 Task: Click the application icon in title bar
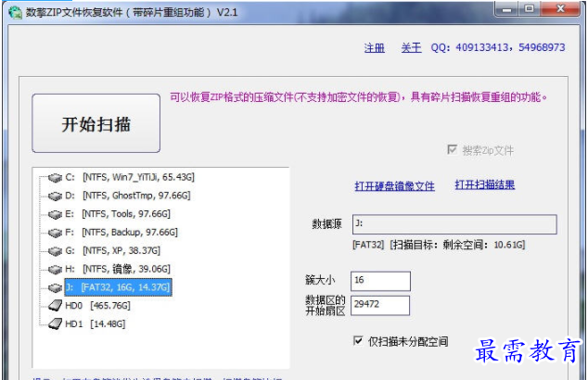[15, 12]
